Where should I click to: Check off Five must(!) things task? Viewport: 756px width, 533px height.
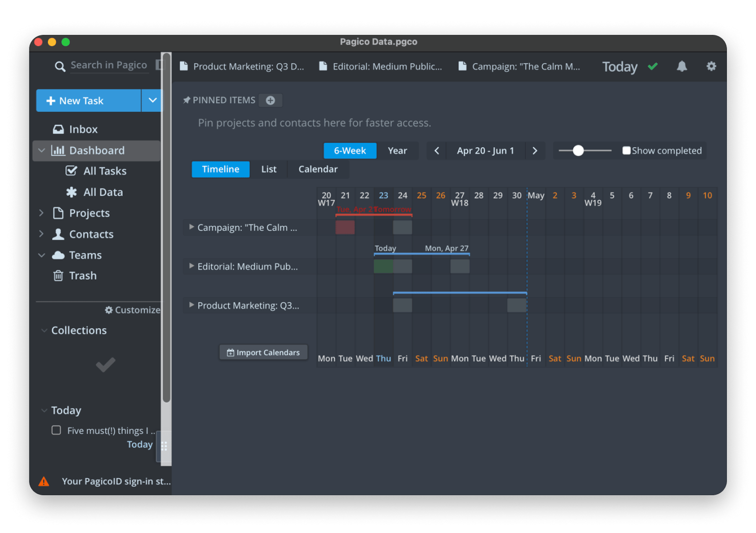[x=56, y=430]
